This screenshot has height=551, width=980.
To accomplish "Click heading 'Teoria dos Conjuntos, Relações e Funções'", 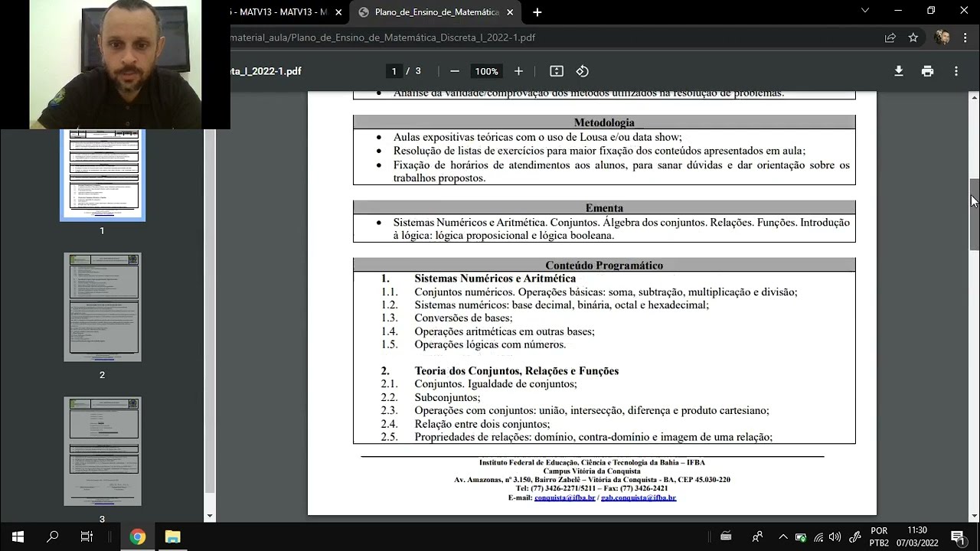I will [517, 371].
